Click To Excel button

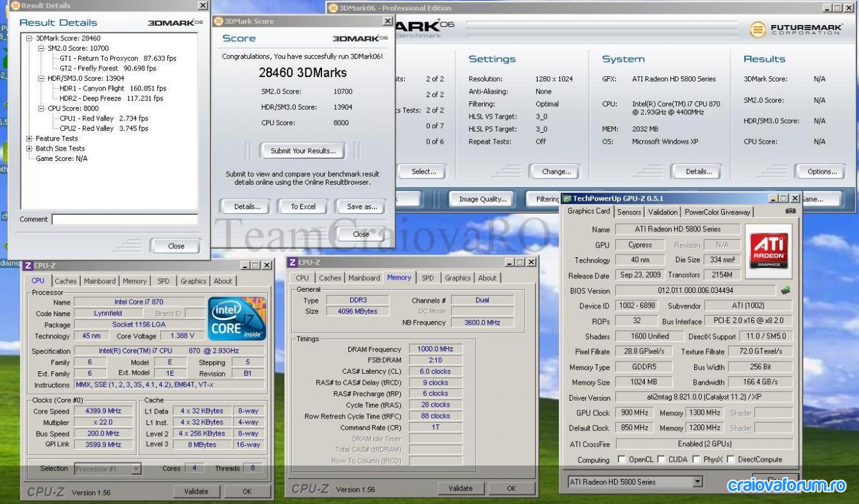click(303, 206)
